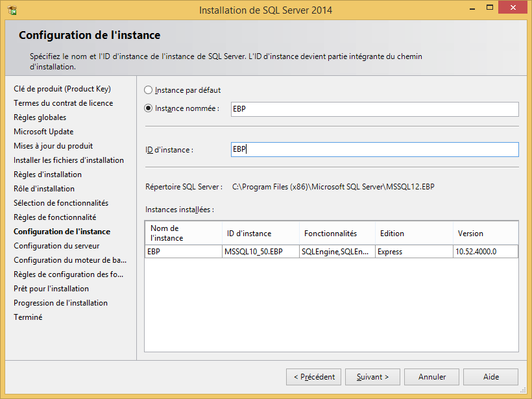The width and height of the screenshot is (532, 399).
Task: Click bold 'Configuration de l'instance' step
Action: coord(62,232)
